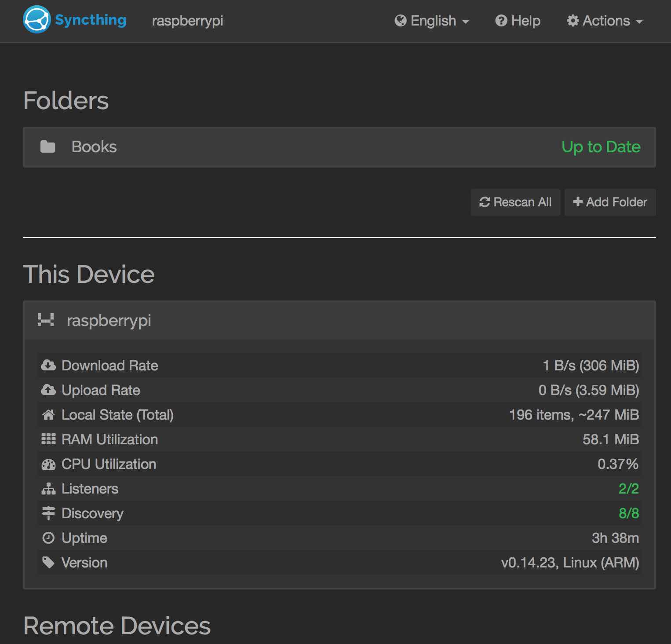Click the Add Folder button

click(x=610, y=202)
